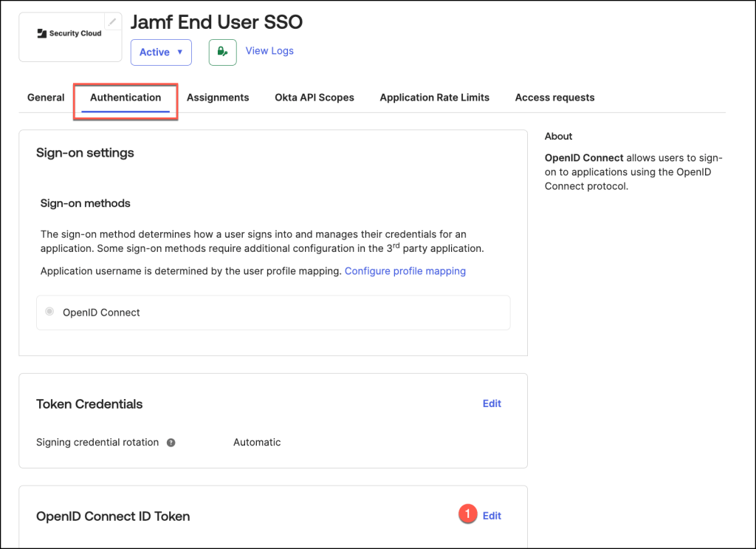The height and width of the screenshot is (549, 756).
Task: Click the help icon beside Signing credential rotation
Action: (171, 443)
